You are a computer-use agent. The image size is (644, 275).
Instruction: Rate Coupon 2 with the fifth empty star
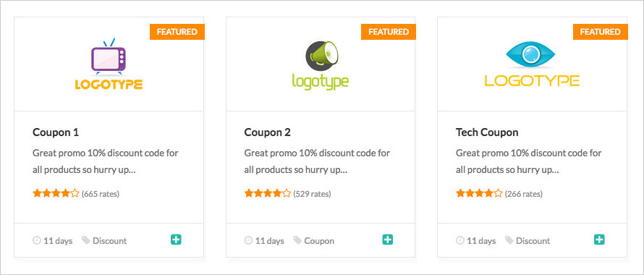pos(287,193)
